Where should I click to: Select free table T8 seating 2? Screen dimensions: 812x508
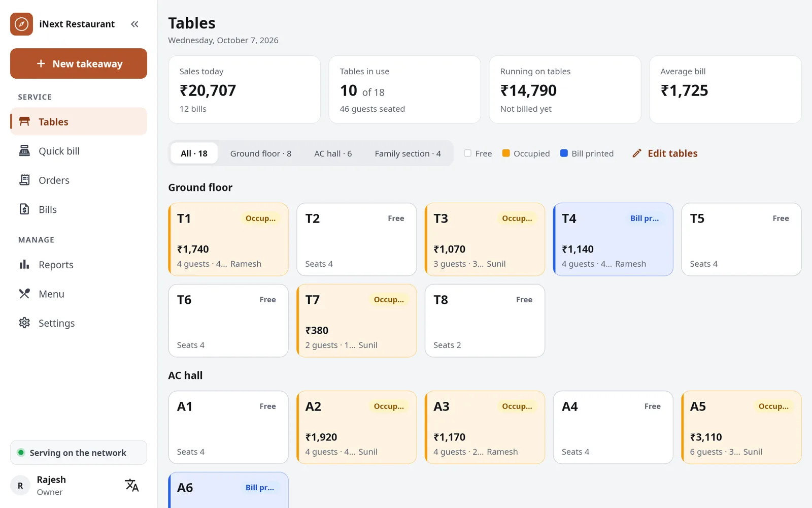pos(485,321)
